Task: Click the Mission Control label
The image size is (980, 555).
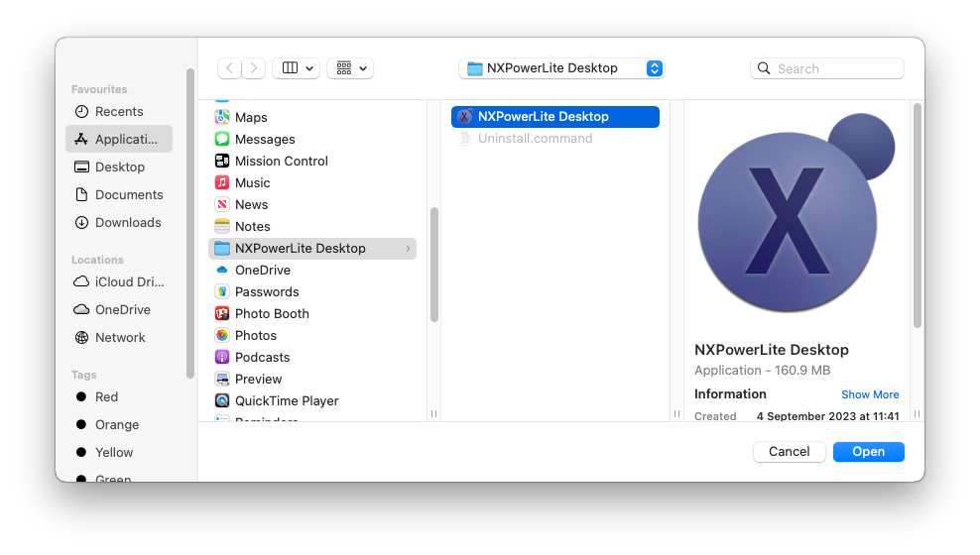Action: 282,162
